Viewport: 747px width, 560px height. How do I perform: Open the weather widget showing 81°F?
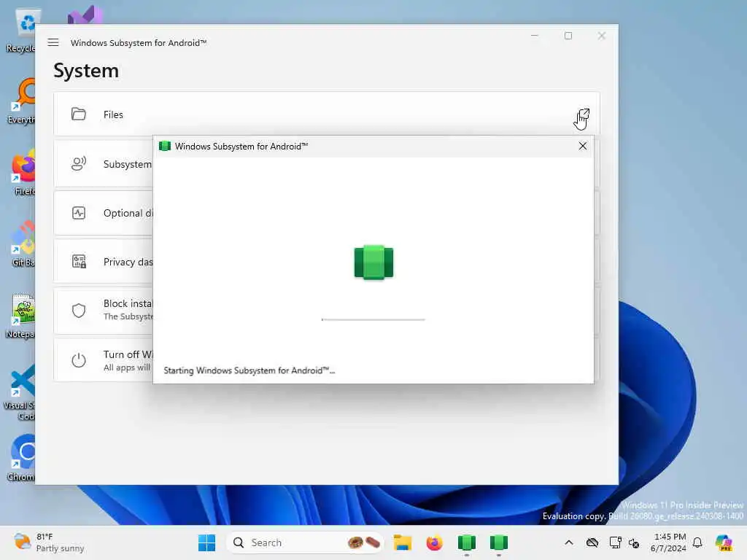[49, 542]
